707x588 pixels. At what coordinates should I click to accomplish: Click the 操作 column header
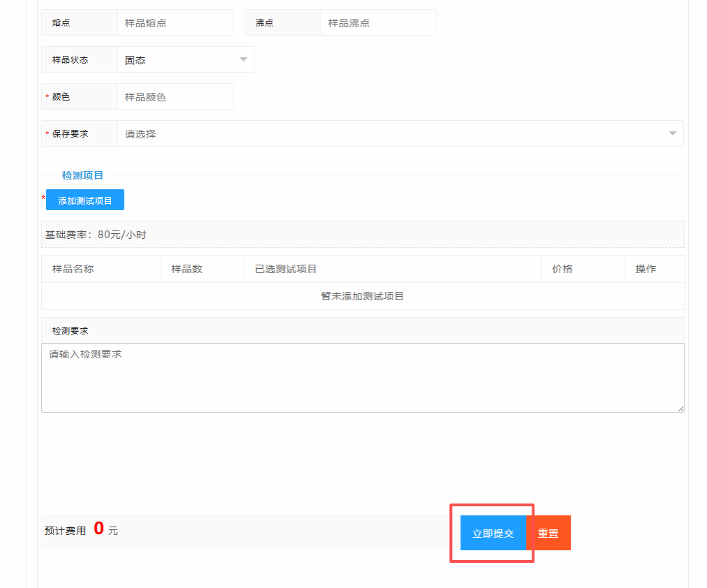(x=646, y=269)
